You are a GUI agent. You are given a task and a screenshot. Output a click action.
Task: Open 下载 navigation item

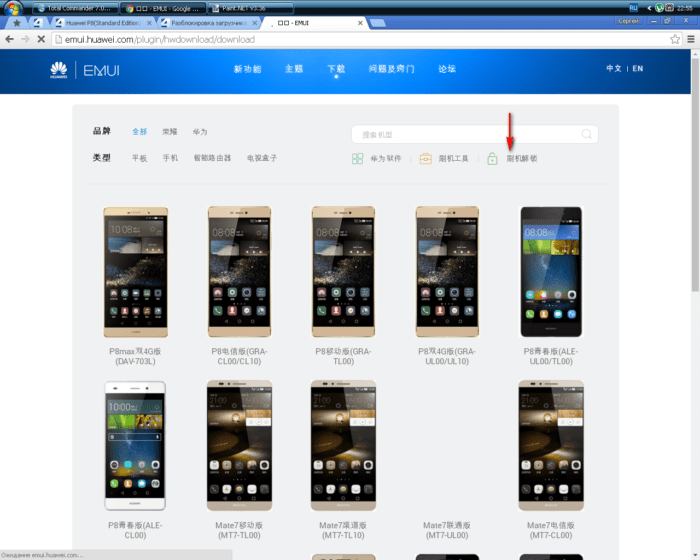coord(336,69)
